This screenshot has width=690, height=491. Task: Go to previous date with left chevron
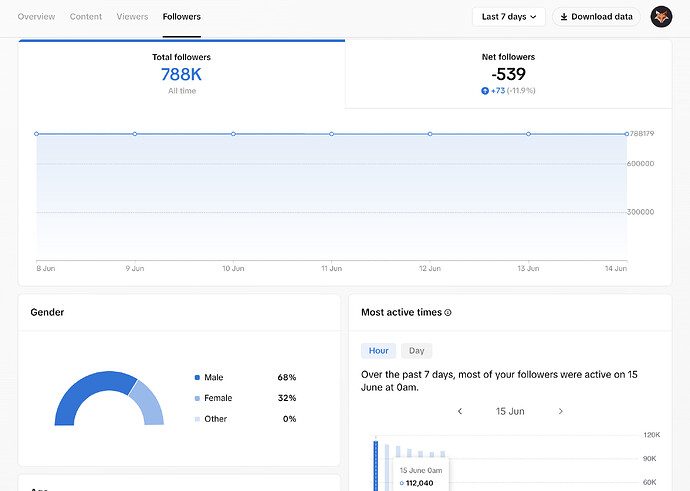point(460,411)
